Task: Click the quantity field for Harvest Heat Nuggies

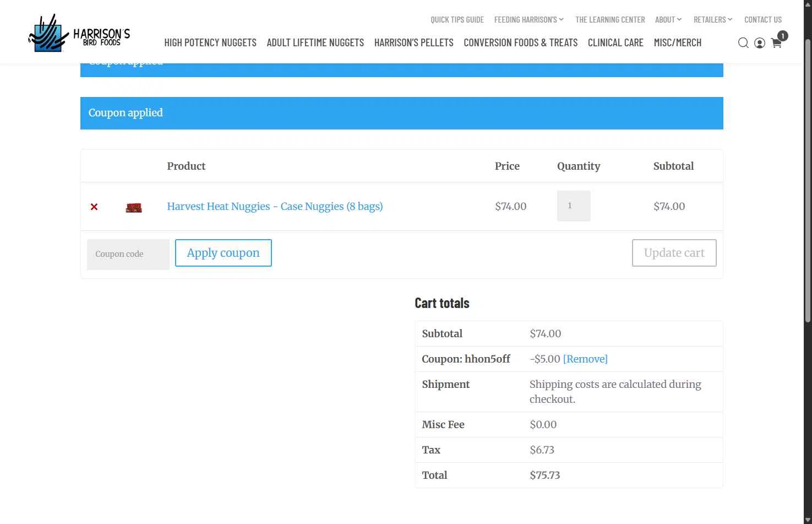Action: [574, 206]
